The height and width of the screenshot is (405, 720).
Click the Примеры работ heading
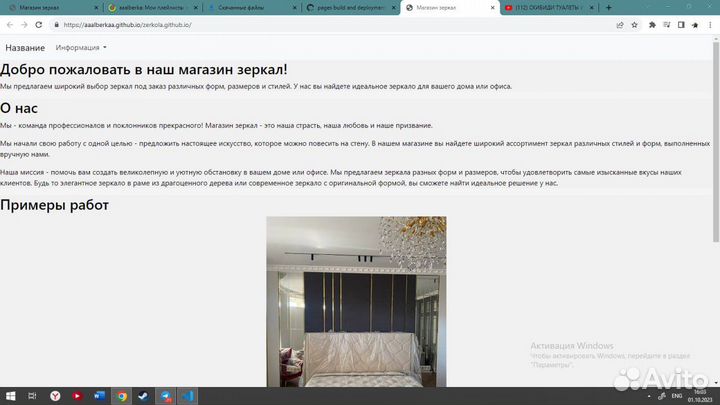coord(54,205)
